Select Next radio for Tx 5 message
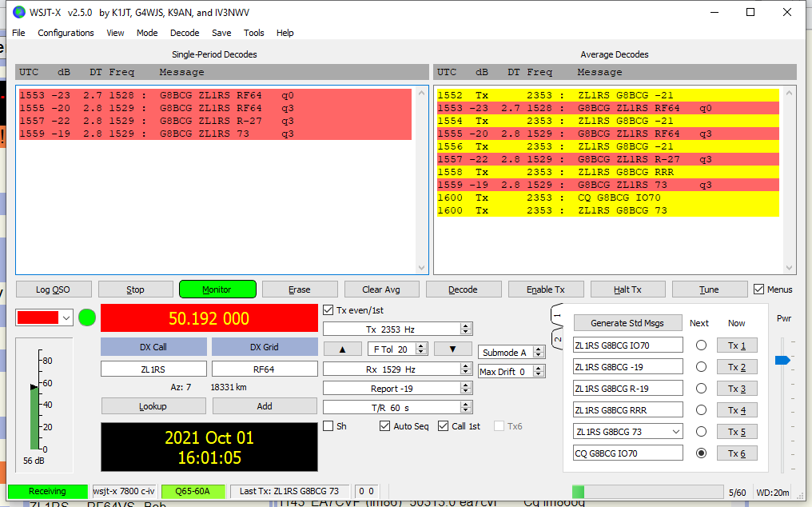The width and height of the screenshot is (812, 507). click(x=701, y=431)
